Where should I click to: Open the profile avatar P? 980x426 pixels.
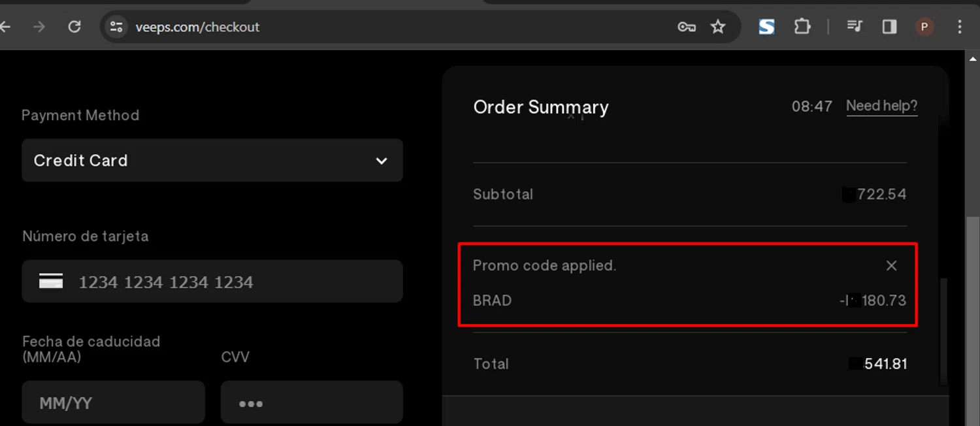(924, 27)
